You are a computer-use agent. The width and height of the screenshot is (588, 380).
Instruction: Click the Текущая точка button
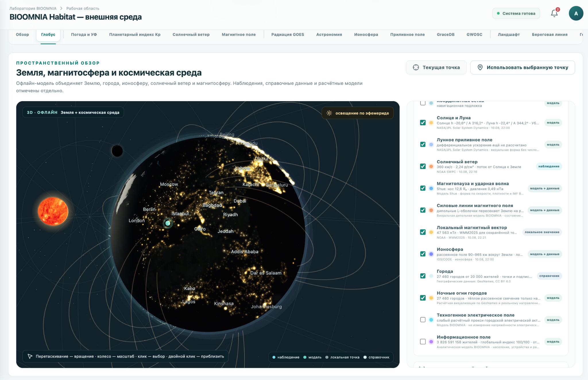436,67
